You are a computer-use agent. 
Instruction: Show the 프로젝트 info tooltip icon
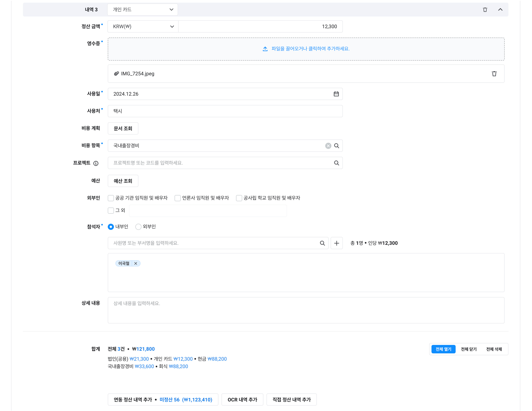pos(96,163)
